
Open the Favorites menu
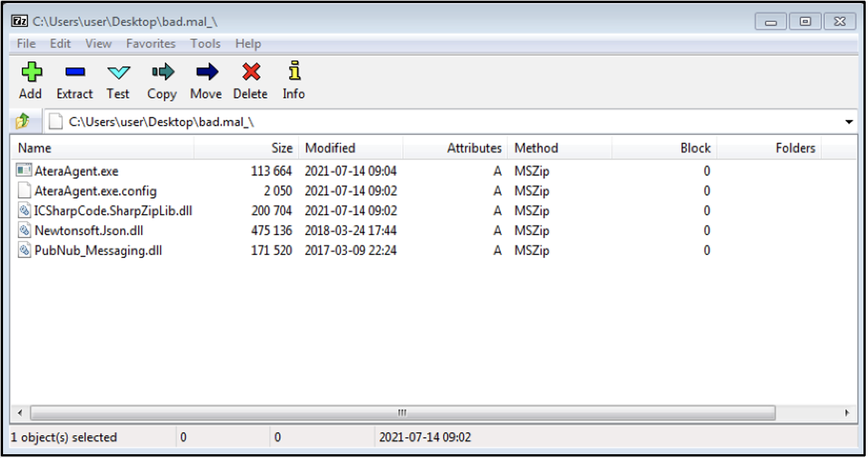[150, 44]
